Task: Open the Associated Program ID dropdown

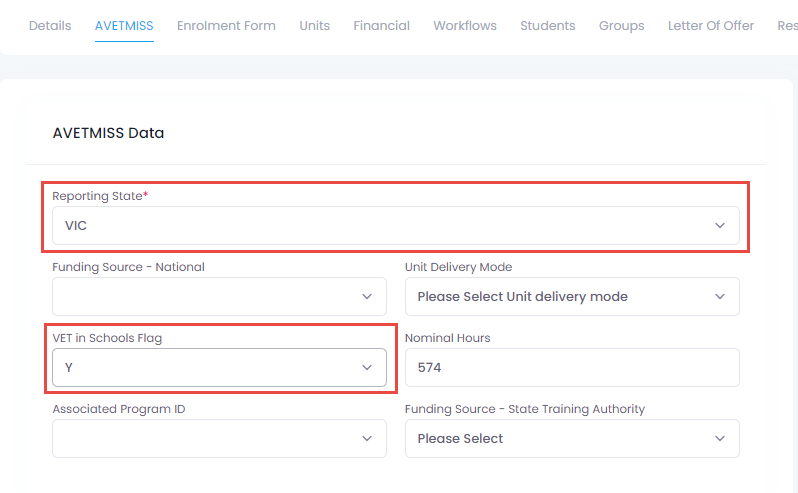Action: [x=219, y=438]
